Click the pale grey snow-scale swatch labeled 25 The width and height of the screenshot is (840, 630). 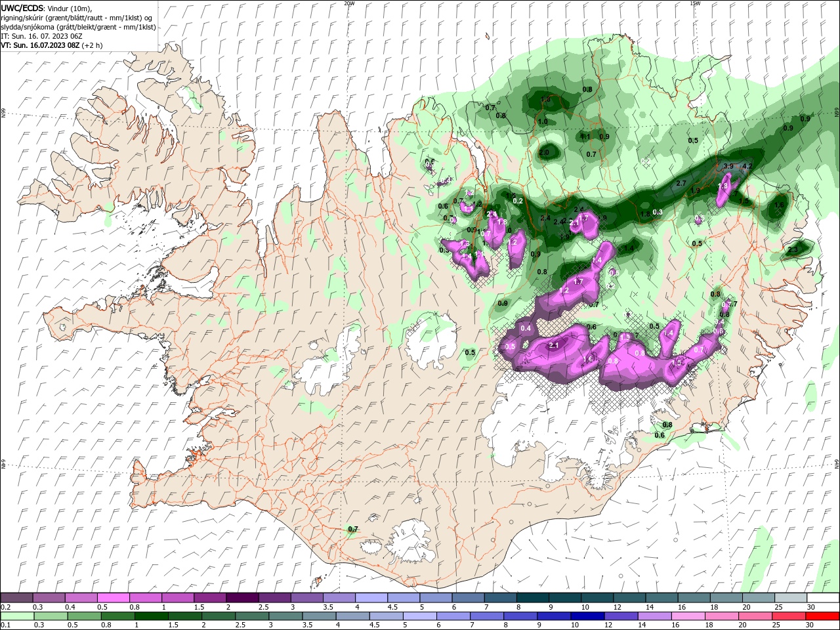(789, 598)
